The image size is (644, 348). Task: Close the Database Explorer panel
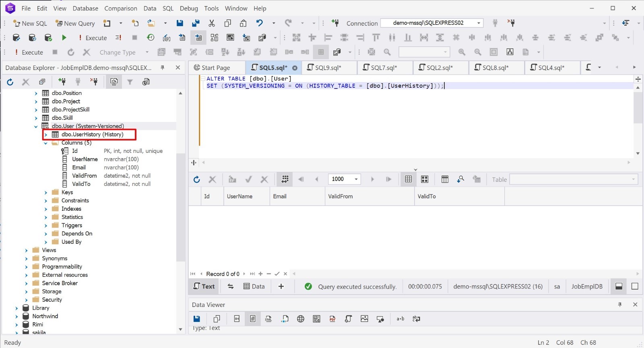point(178,68)
